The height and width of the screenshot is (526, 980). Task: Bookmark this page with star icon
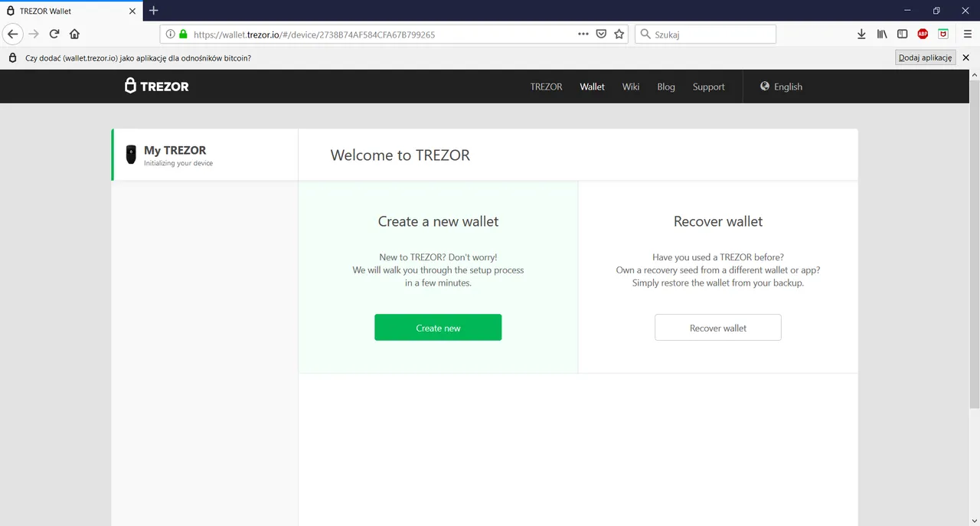(619, 34)
